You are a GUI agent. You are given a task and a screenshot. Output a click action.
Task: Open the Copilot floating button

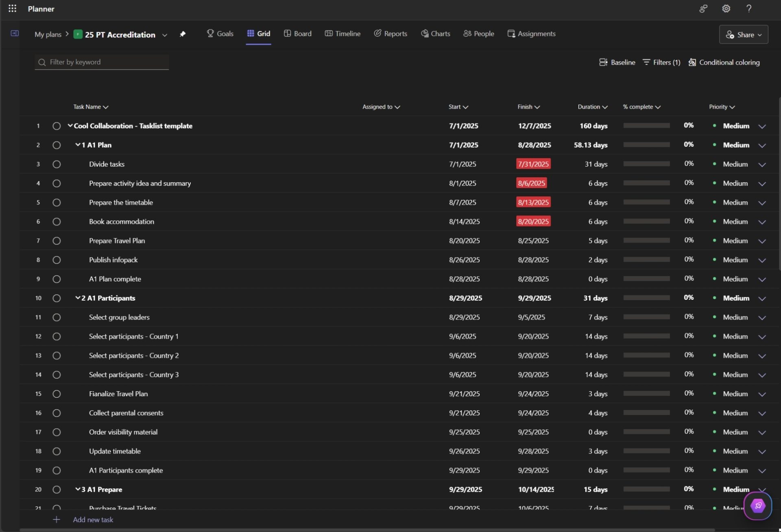[x=757, y=506]
